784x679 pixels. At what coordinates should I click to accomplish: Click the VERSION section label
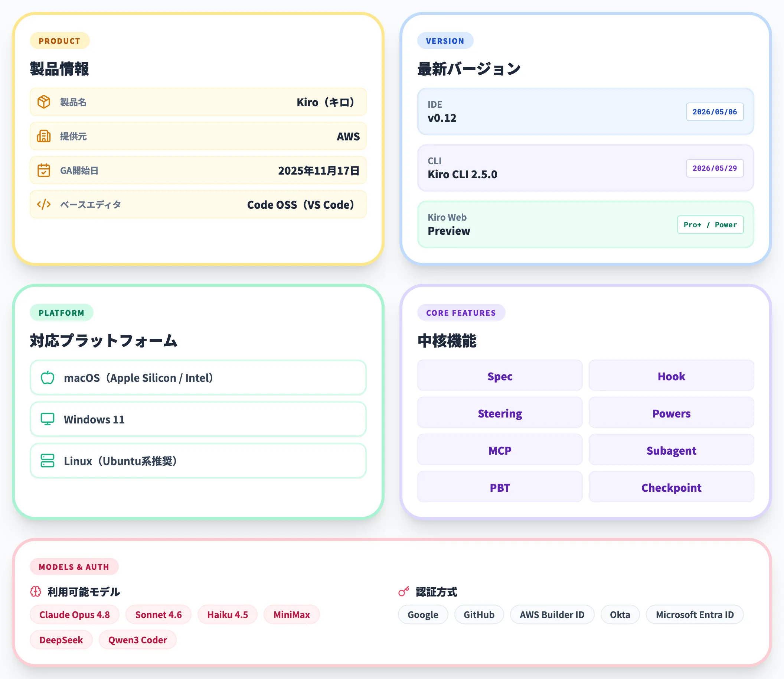445,41
